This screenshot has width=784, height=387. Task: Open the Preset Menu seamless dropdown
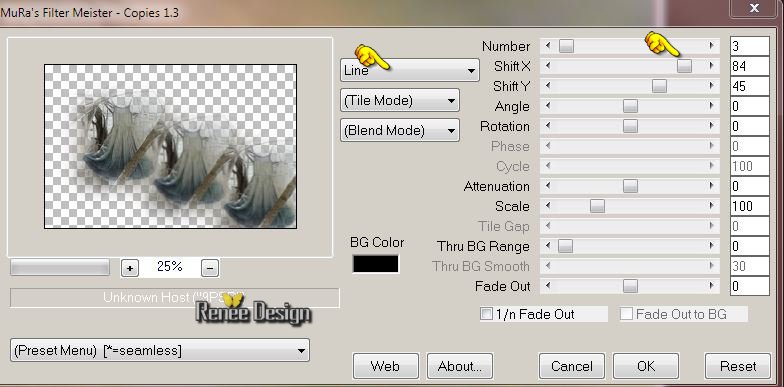click(x=160, y=350)
